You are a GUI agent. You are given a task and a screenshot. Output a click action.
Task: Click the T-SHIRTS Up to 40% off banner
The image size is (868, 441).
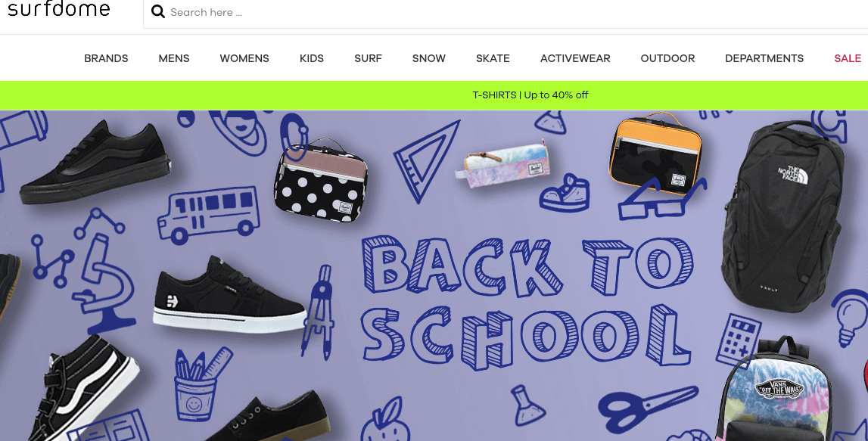pyautogui.click(x=530, y=95)
